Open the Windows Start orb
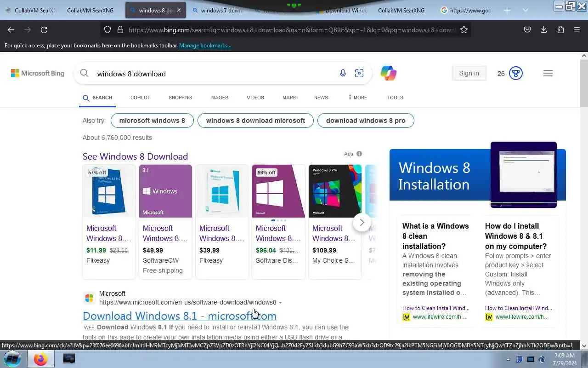Image resolution: width=588 pixels, height=368 pixels. (12, 358)
